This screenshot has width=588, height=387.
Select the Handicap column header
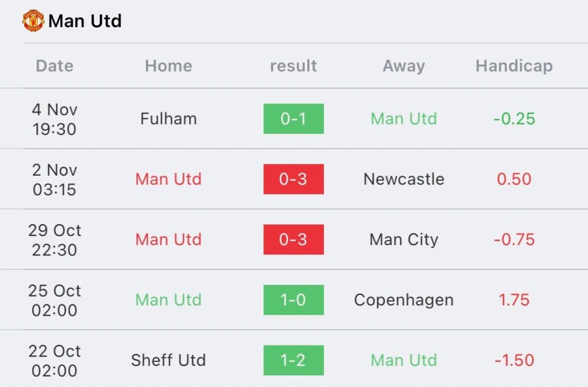[x=514, y=66]
